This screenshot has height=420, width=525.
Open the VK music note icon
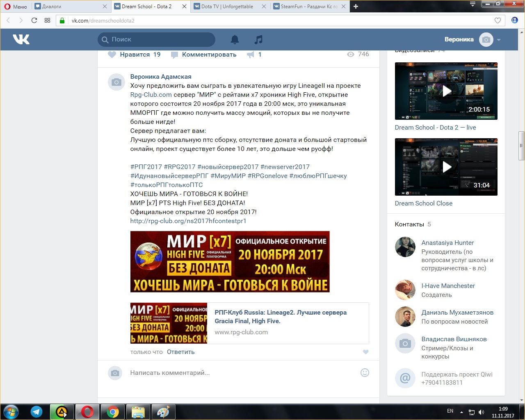pos(258,39)
